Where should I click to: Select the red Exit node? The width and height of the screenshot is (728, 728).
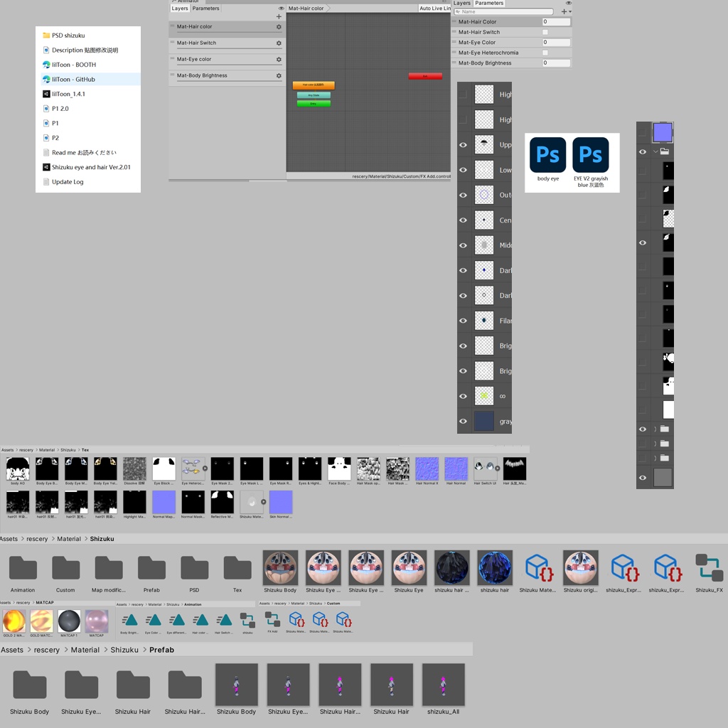425,76
